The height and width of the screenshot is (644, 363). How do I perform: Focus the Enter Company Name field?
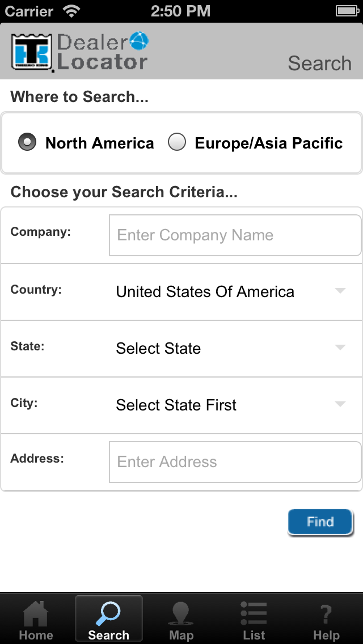click(235, 235)
